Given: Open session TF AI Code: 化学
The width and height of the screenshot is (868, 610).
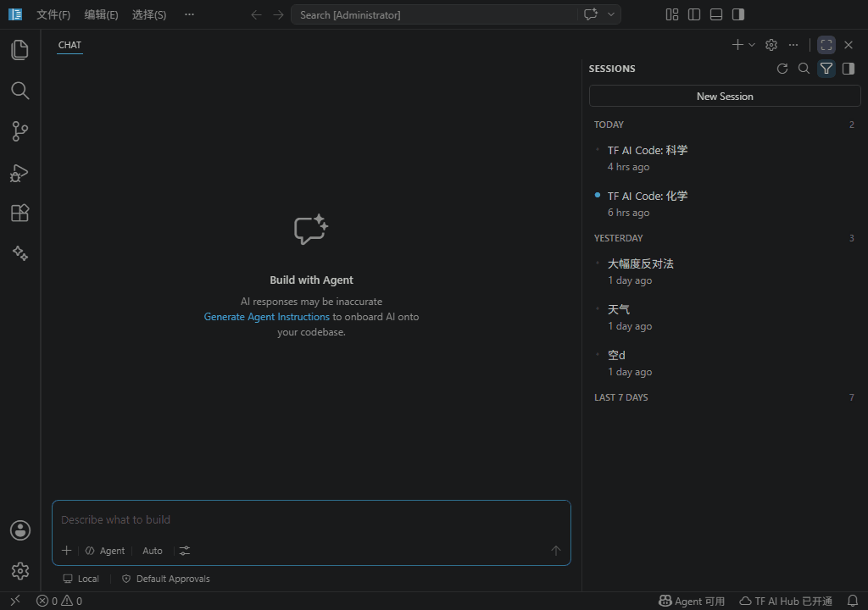Looking at the screenshot, I should [724, 204].
